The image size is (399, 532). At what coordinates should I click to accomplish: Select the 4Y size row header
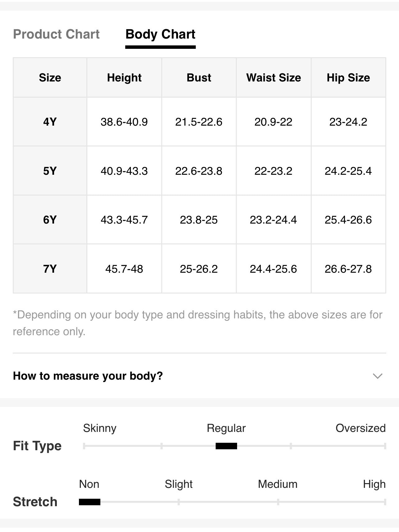[x=50, y=122]
